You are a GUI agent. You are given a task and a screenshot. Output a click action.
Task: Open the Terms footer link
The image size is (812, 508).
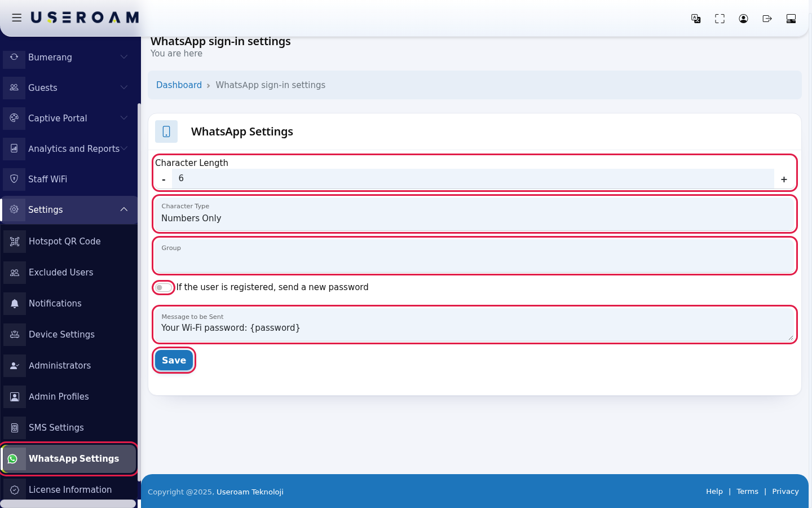(x=747, y=492)
